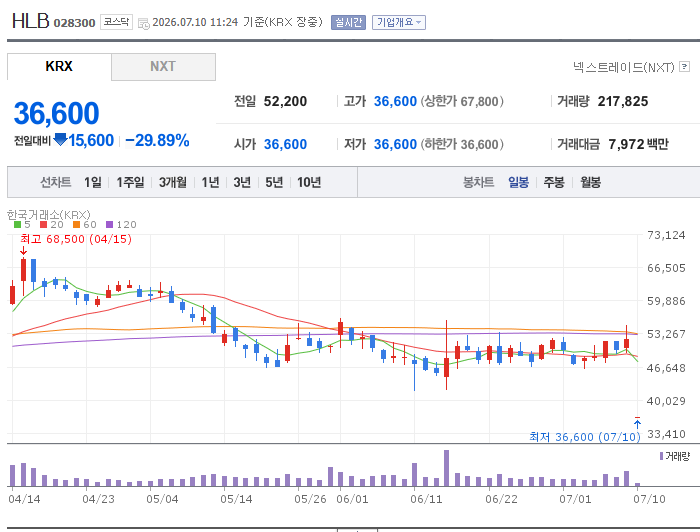The width and height of the screenshot is (700, 532).
Task: Click the orange 60-day moving average swatch
Action: click(x=76, y=224)
